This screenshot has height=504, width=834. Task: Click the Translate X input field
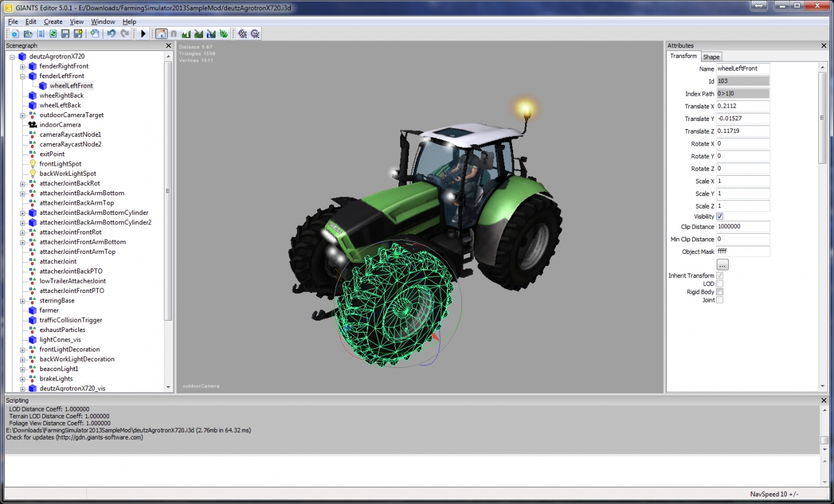pos(743,106)
